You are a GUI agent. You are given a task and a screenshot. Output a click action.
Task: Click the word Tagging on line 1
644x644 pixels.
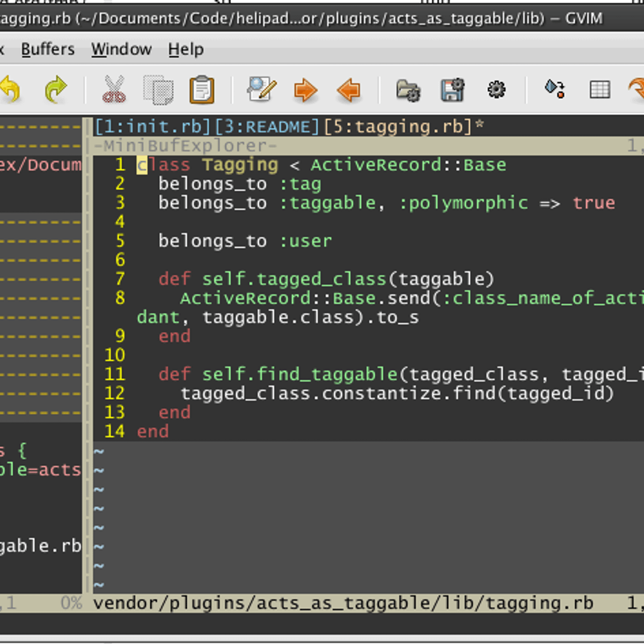click(240, 165)
